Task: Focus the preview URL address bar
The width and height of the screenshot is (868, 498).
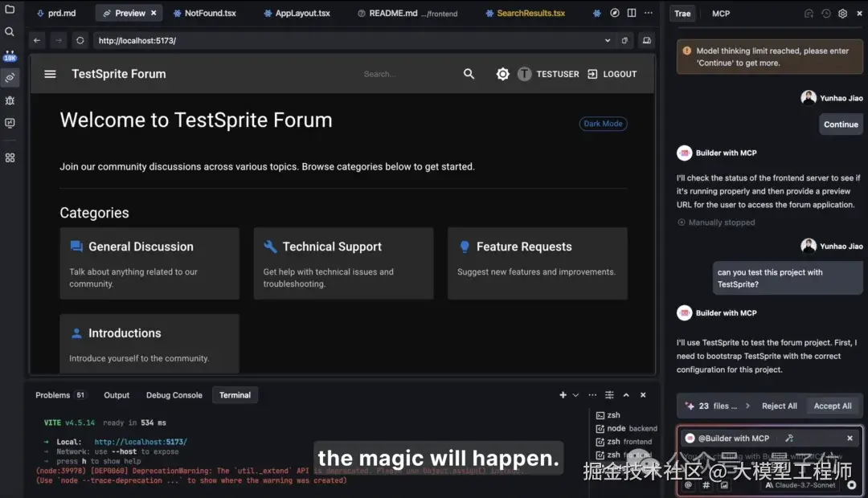Action: pyautogui.click(x=349, y=40)
